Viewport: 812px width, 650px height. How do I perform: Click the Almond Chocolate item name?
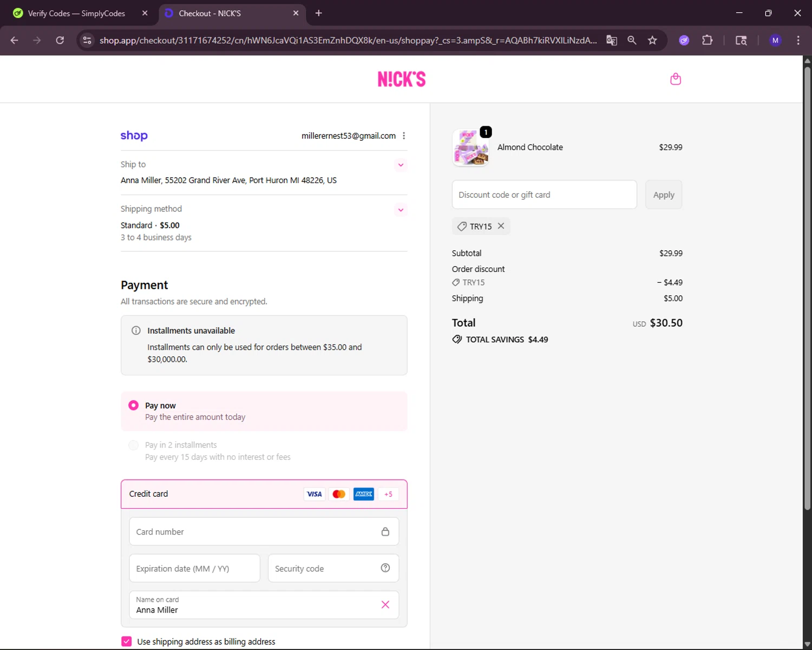pyautogui.click(x=530, y=147)
